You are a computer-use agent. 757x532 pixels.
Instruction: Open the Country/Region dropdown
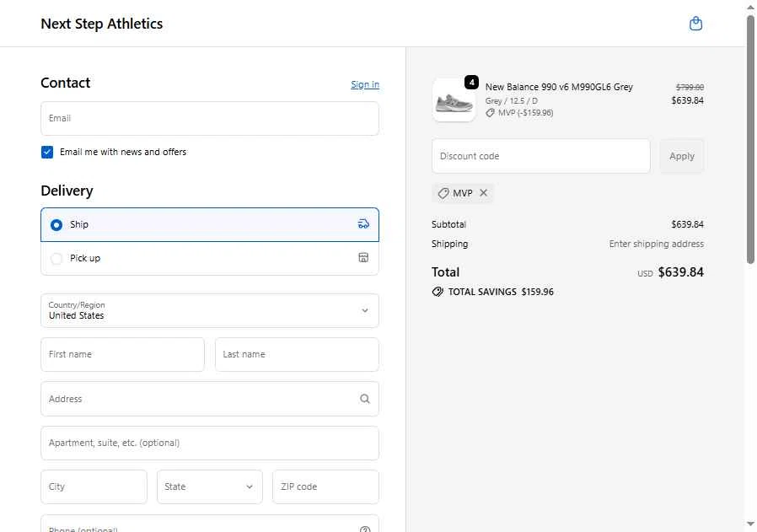(x=210, y=310)
